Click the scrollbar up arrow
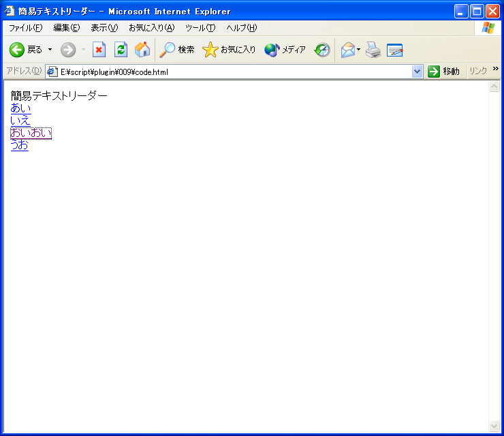The height and width of the screenshot is (436, 504). click(494, 86)
